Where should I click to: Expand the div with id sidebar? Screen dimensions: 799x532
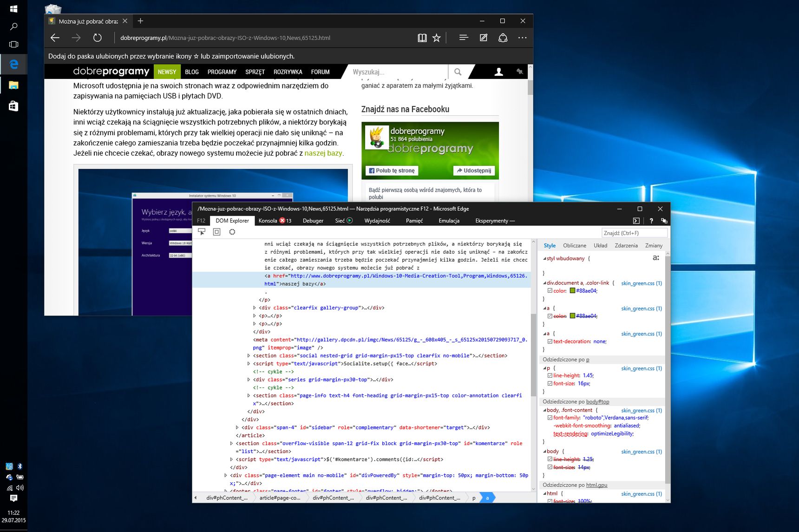[x=237, y=427]
